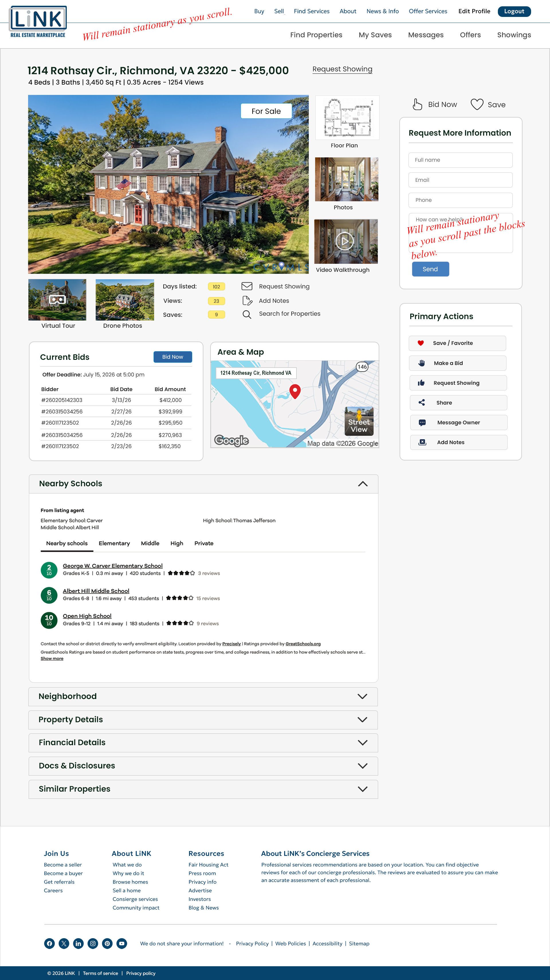Click the Save heart icon near Bid Now
This screenshot has height=980, width=550.
point(477,104)
